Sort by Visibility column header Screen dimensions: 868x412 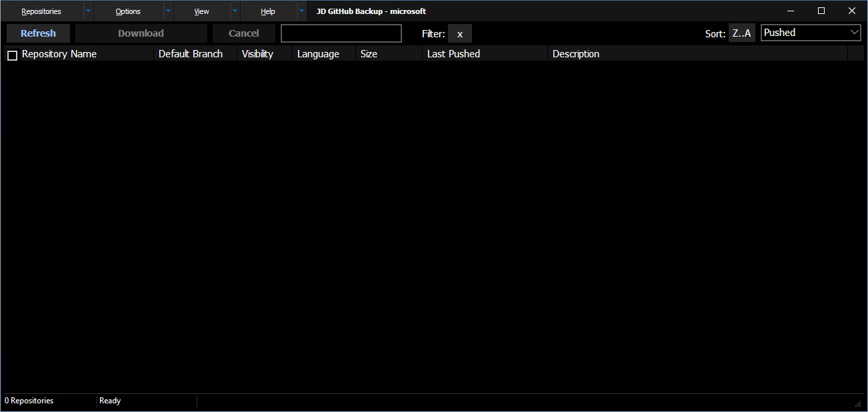(x=265, y=54)
